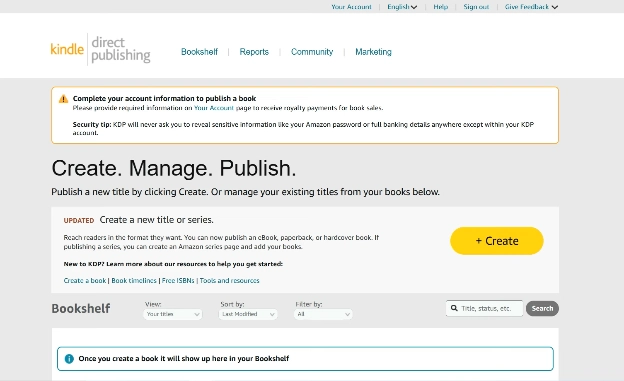
Task: Click the Kindle Direct Publishing logo
Action: [x=100, y=49]
